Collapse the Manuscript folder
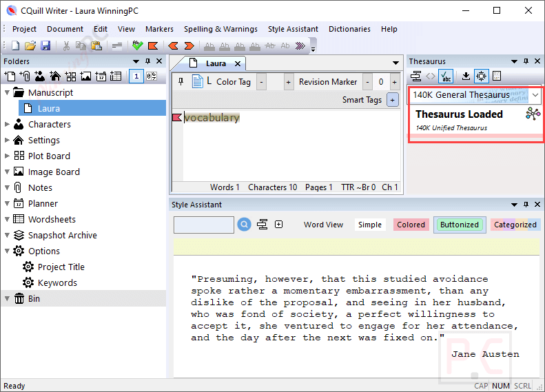 [x=7, y=93]
